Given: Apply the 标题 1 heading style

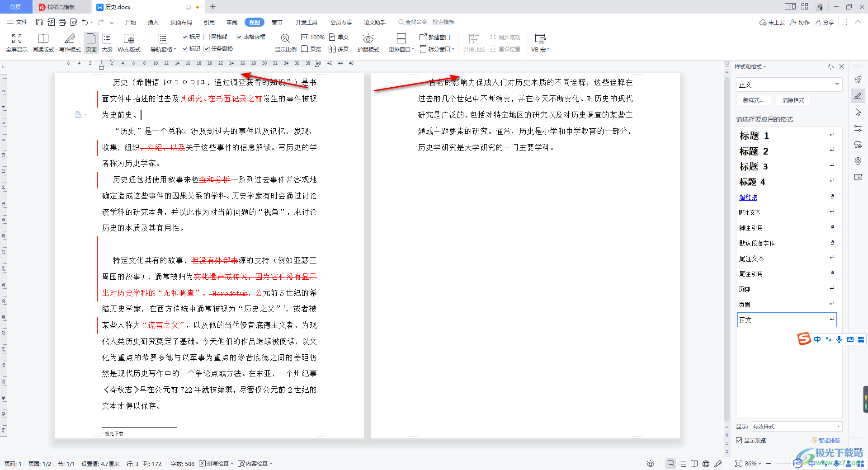Looking at the screenshot, I should (787, 136).
